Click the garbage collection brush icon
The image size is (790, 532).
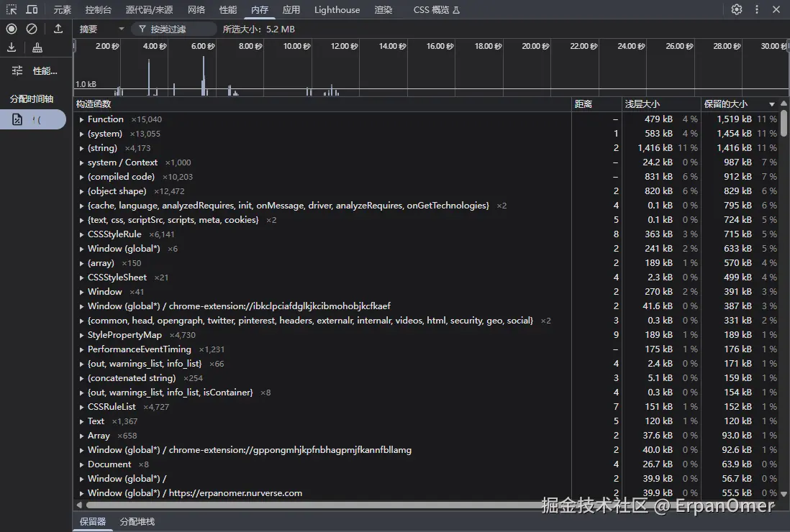pyautogui.click(x=36, y=47)
